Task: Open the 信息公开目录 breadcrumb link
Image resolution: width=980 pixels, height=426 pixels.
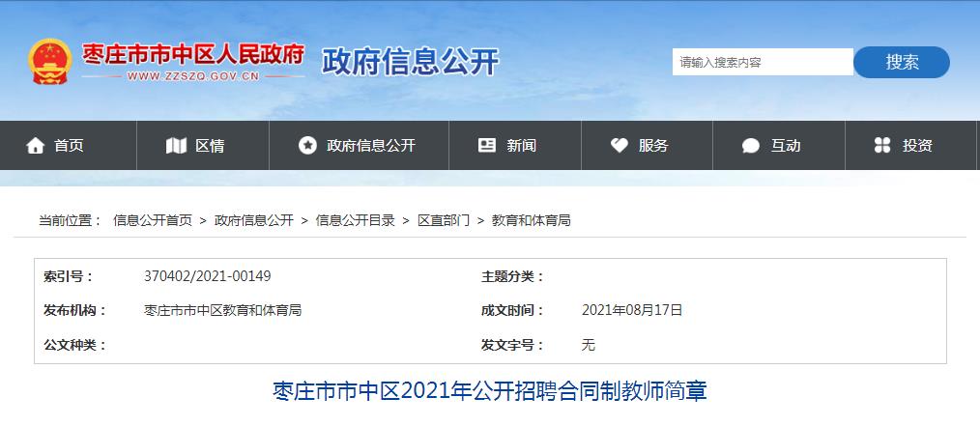Action: pos(355,220)
